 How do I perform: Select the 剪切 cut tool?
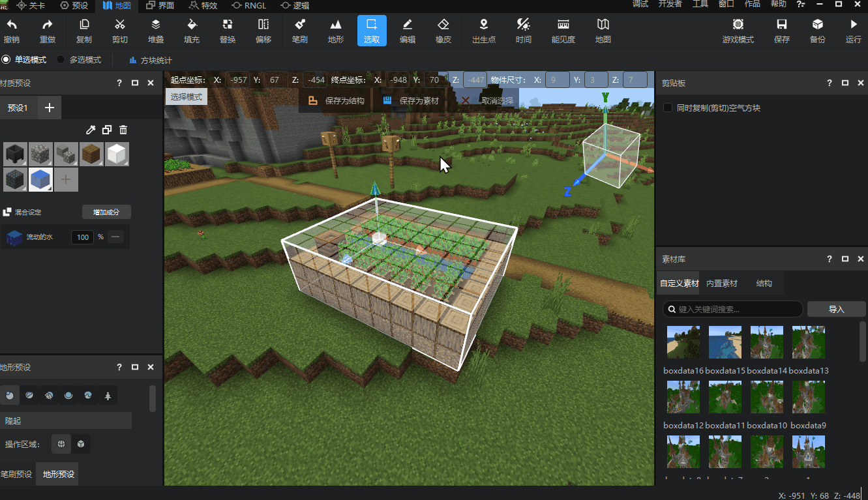coord(120,31)
